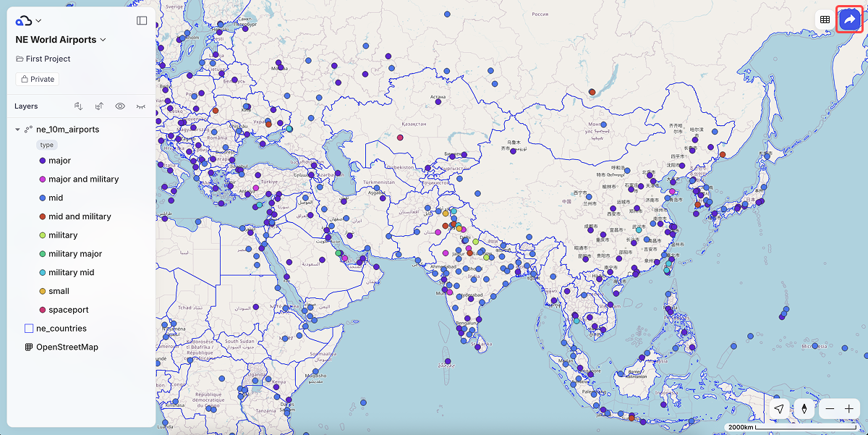Click the ne_countries polygon icon
The width and height of the screenshot is (868, 435).
click(29, 329)
